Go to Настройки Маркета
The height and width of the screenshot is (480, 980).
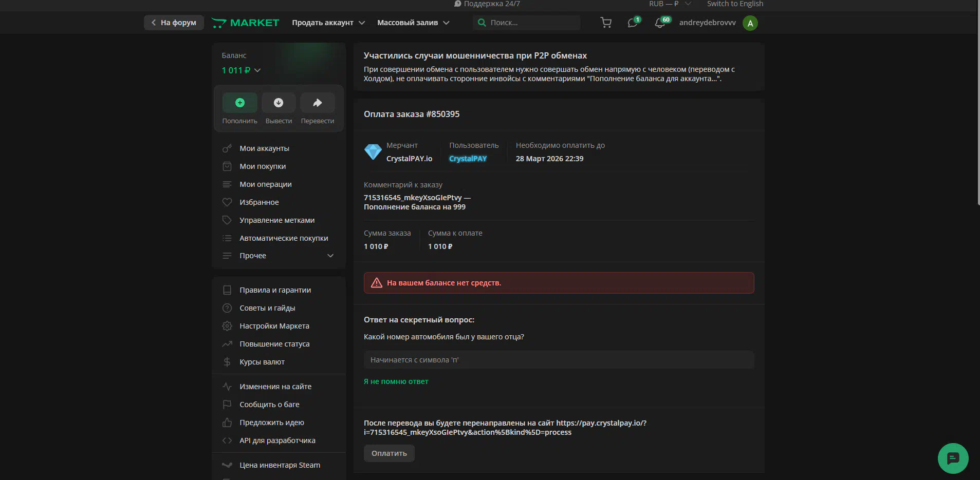[274, 326]
